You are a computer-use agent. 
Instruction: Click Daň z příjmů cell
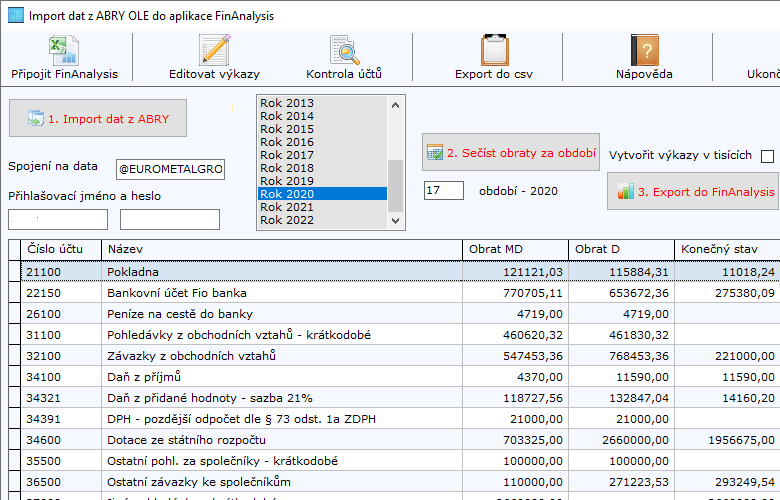(x=282, y=377)
